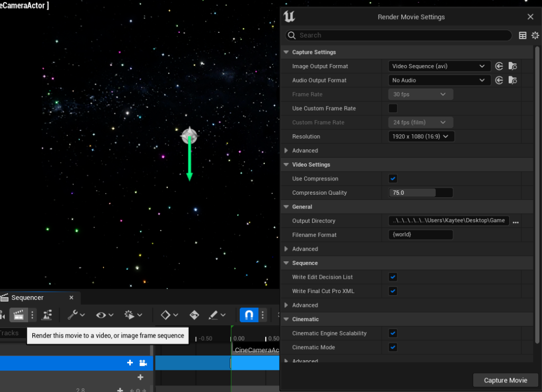This screenshot has height=392, width=542.
Task: Toggle the blue magnet snapping icon
Action: coord(249,315)
